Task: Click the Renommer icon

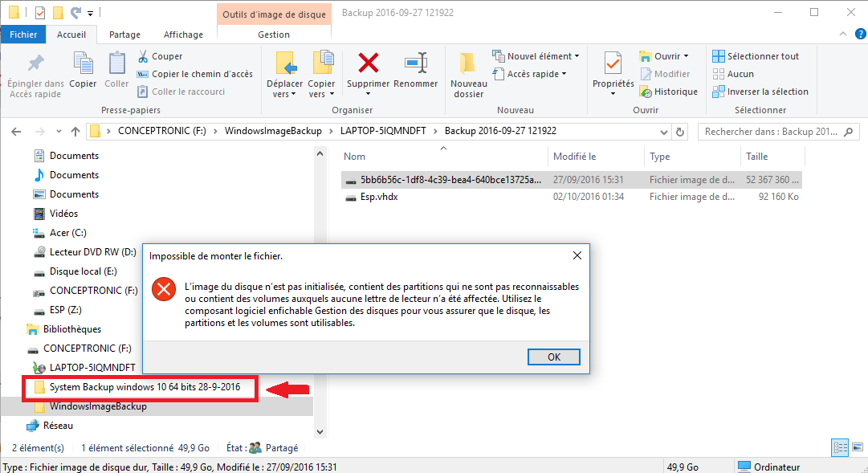Action: pos(416,63)
